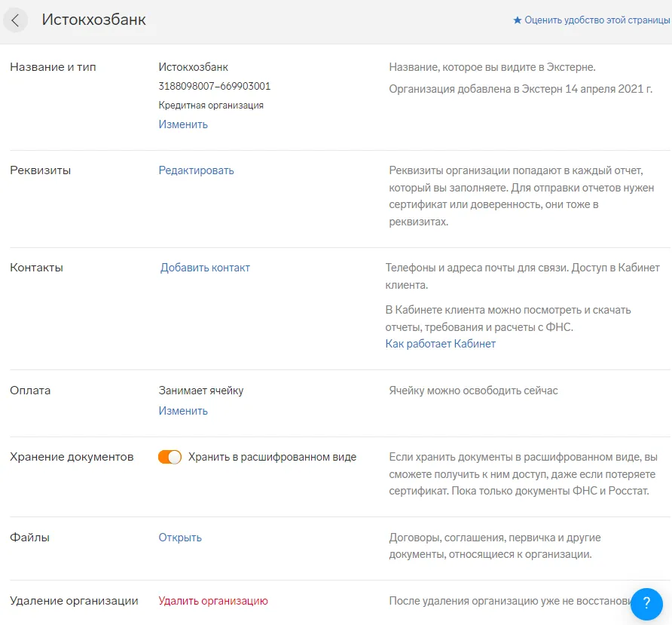The width and height of the screenshot is (672, 625).
Task: Click the Оплата section label
Action: pos(30,391)
